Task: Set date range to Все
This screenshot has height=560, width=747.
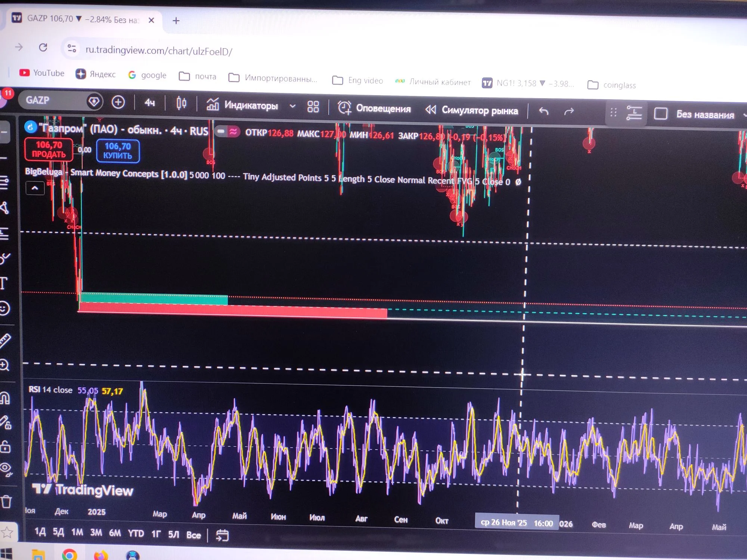Action: 193,535
